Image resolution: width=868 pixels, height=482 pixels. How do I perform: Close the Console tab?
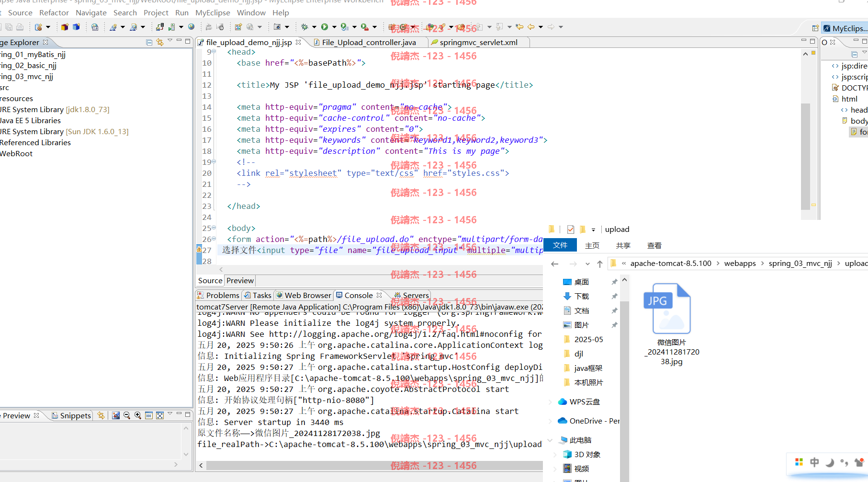(379, 295)
